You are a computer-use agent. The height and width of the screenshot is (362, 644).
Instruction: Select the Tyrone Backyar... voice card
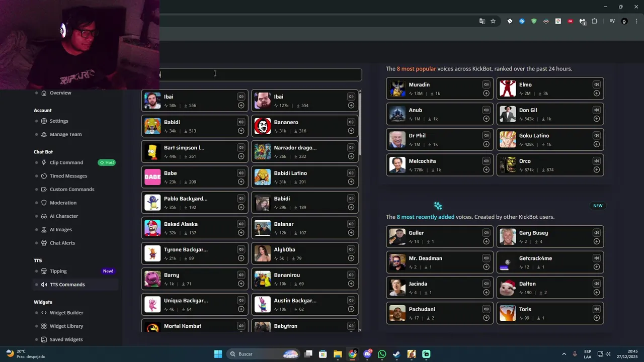pos(195,254)
